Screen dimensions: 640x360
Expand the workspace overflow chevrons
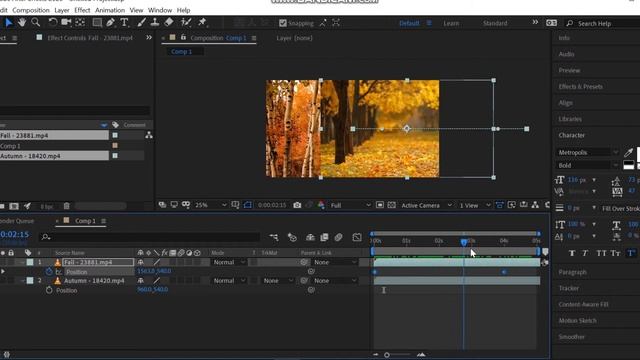pos(535,22)
